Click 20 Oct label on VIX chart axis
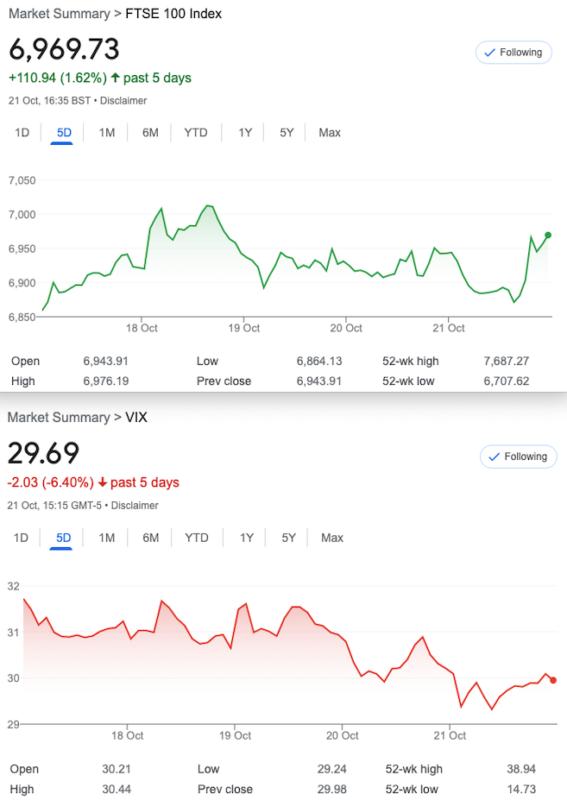Screen dimensions: 567x800 342,736
